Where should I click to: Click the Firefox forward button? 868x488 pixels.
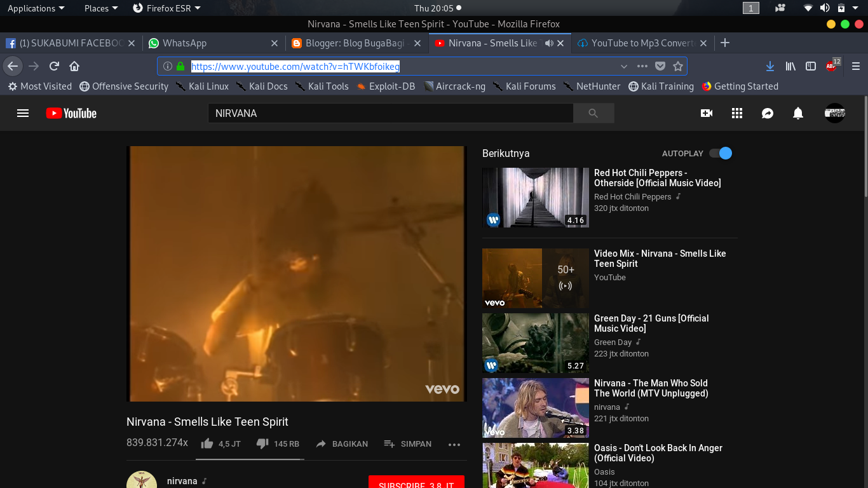point(34,66)
